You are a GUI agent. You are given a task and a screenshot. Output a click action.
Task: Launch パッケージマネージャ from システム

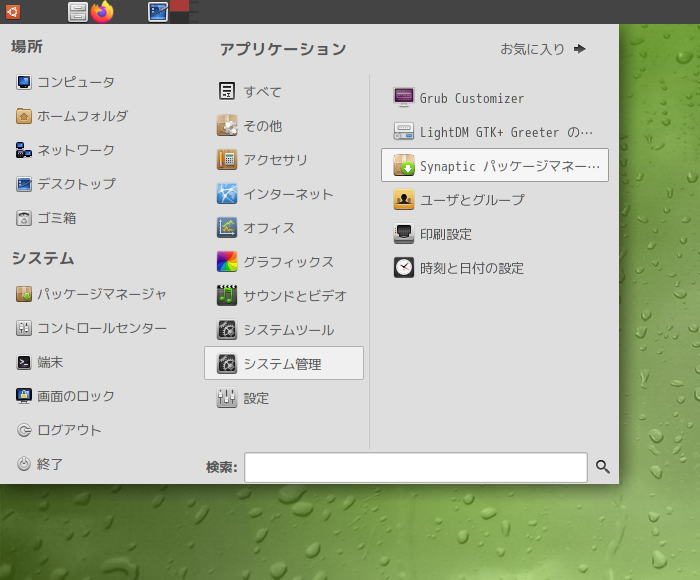click(x=91, y=294)
